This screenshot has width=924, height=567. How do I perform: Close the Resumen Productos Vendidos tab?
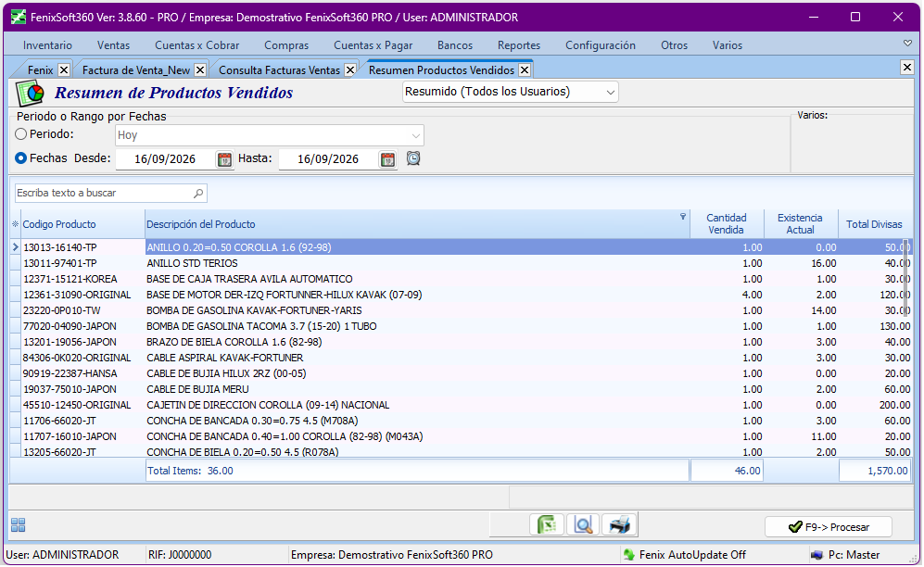(525, 70)
